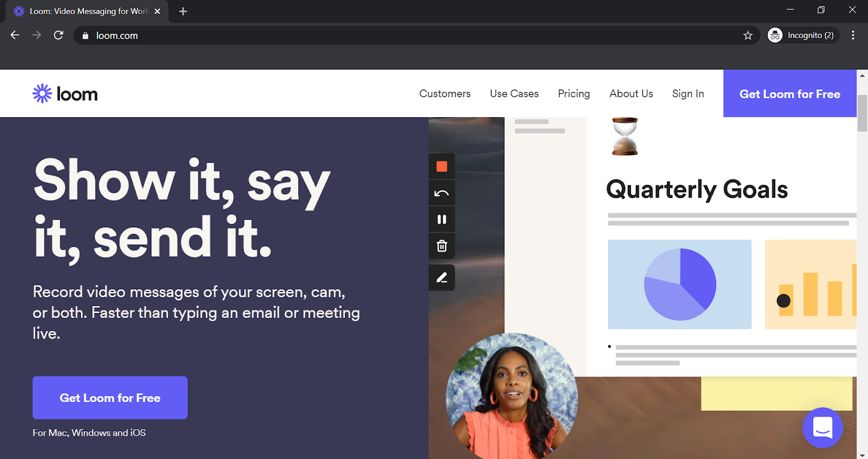Click the bar chart graphic
868x459 pixels.
(x=810, y=284)
